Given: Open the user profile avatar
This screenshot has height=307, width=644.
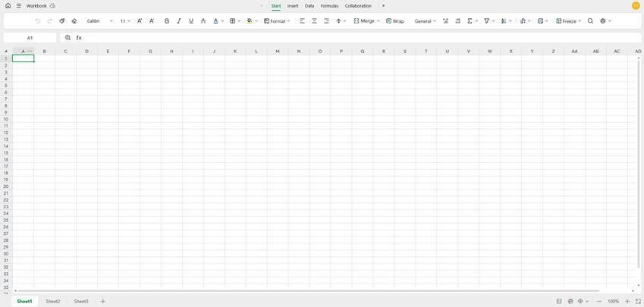Looking at the screenshot, I should click(636, 6).
